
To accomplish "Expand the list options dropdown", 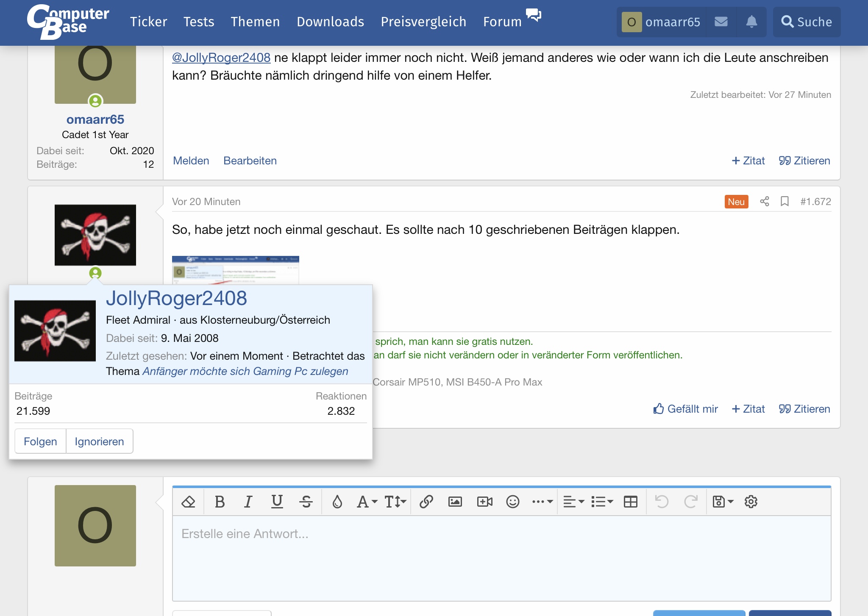I will (602, 502).
